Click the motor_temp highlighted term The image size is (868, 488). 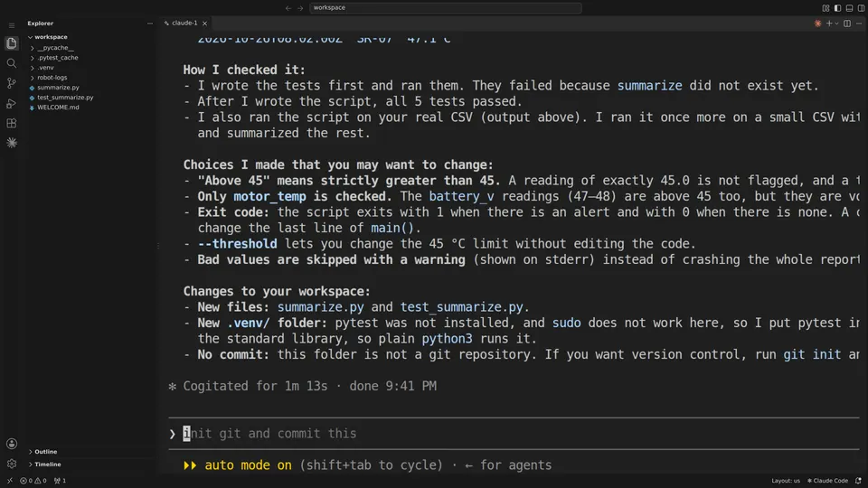click(x=269, y=196)
